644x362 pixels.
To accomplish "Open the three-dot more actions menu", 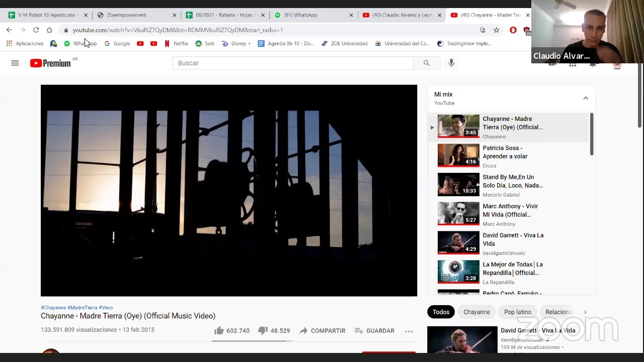I will pyautogui.click(x=409, y=331).
